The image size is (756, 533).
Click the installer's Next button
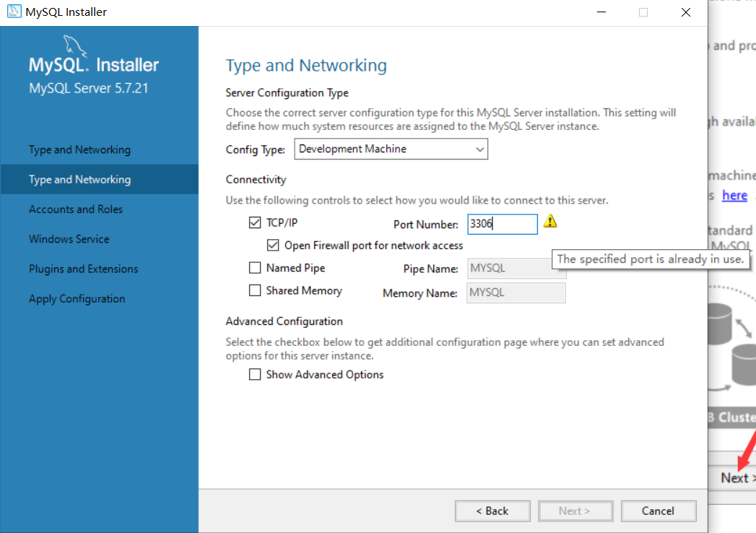tap(575, 511)
